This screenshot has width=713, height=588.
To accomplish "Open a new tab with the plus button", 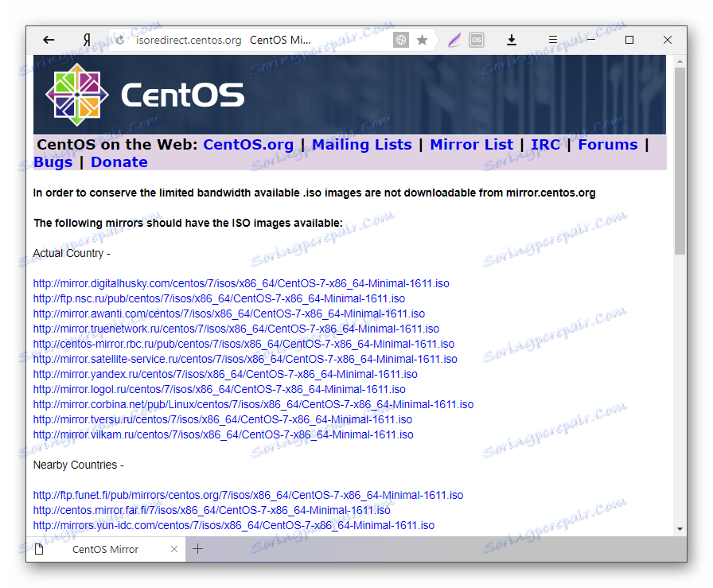I will (197, 549).
